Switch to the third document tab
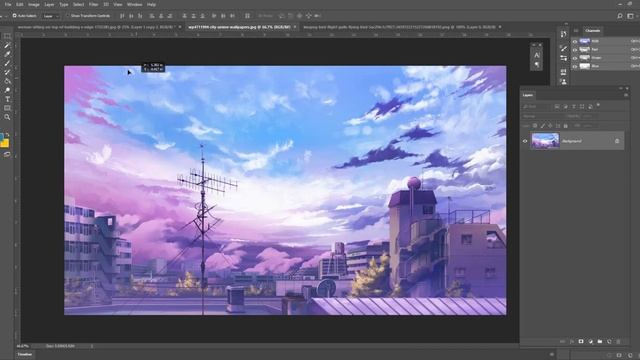The image size is (640, 360). click(399, 27)
